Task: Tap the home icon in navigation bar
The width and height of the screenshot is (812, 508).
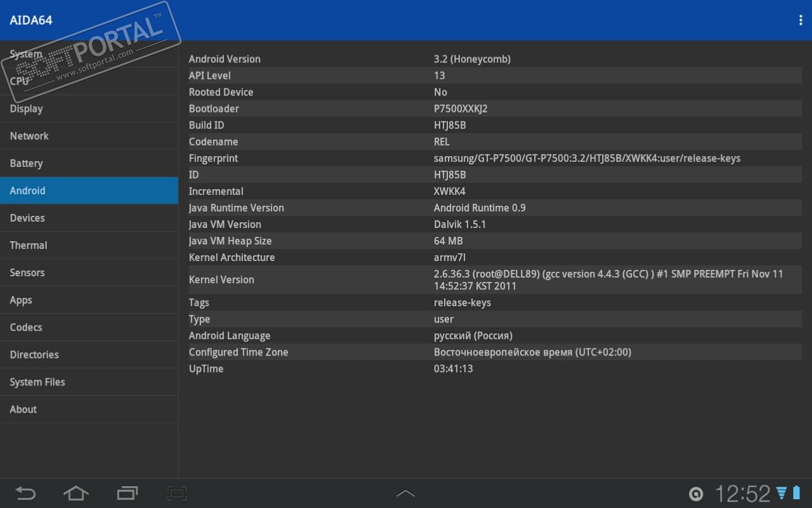Action: click(76, 493)
